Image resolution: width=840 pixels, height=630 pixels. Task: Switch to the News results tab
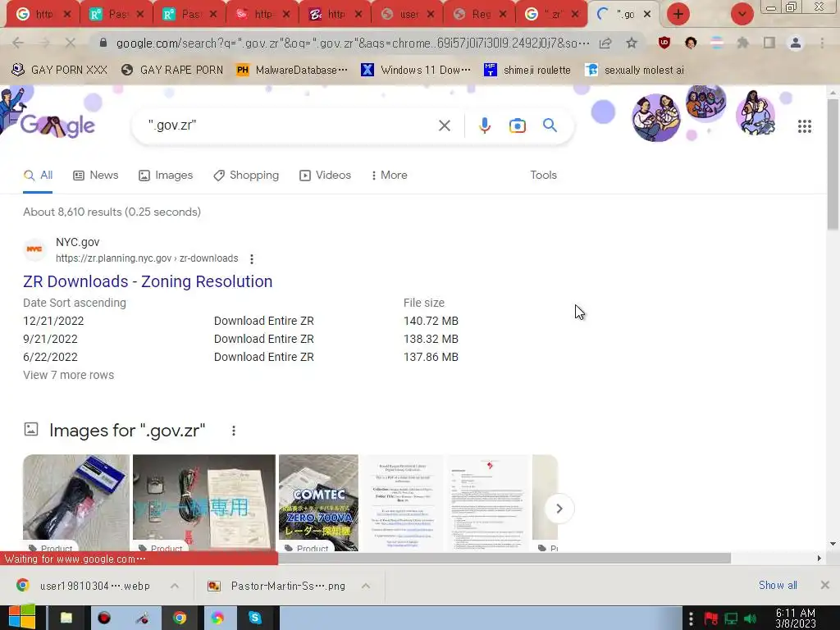[x=96, y=176]
